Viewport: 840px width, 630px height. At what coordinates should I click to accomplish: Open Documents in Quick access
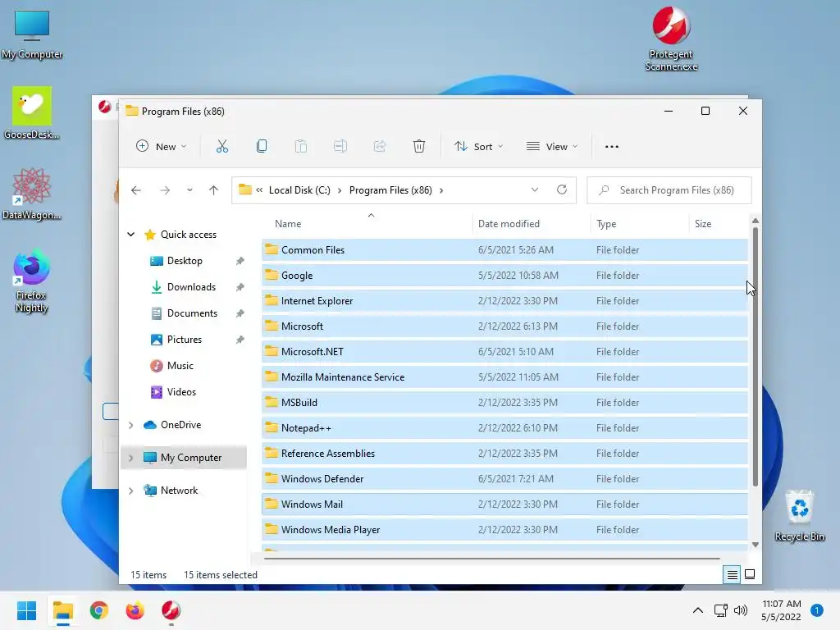pyautogui.click(x=192, y=313)
